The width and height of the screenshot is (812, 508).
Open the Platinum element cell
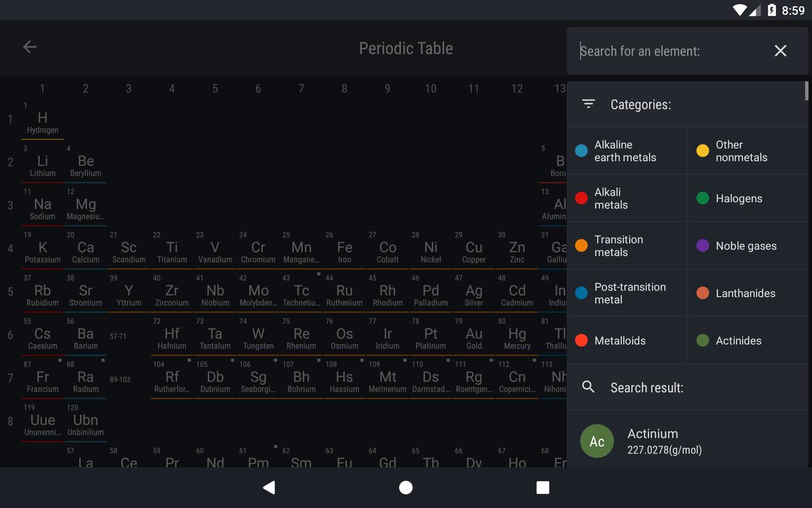431,337
